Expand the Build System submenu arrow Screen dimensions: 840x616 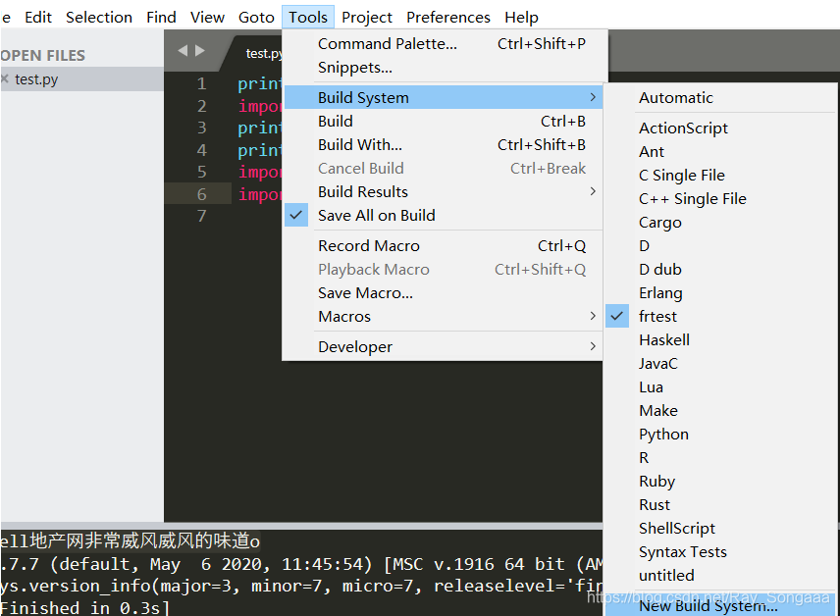[x=593, y=97]
